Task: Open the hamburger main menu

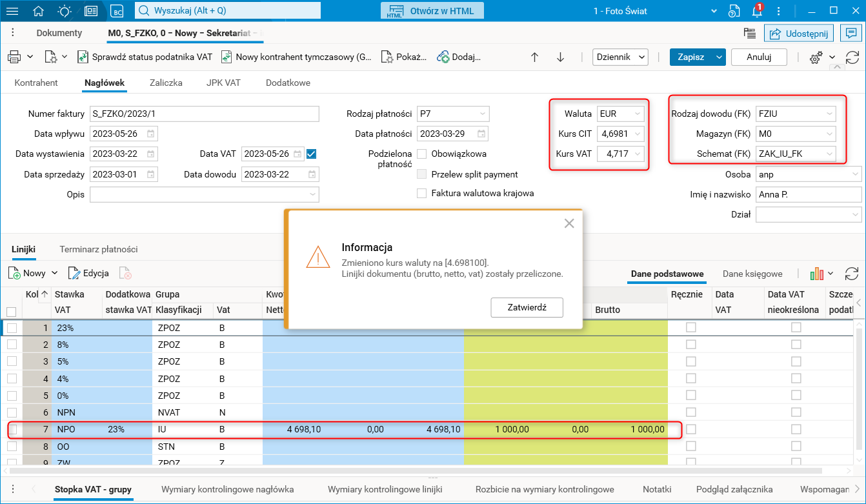Action: point(12,11)
